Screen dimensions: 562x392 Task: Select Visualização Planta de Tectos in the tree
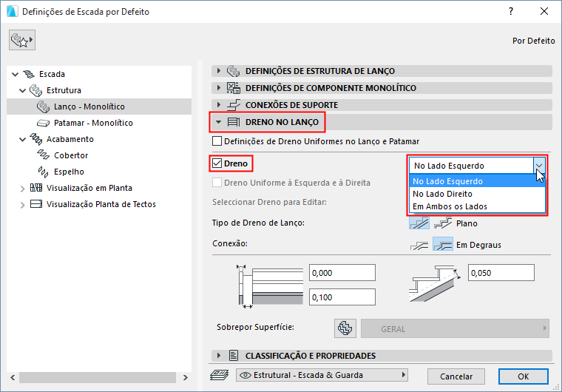pyautogui.click(x=101, y=204)
